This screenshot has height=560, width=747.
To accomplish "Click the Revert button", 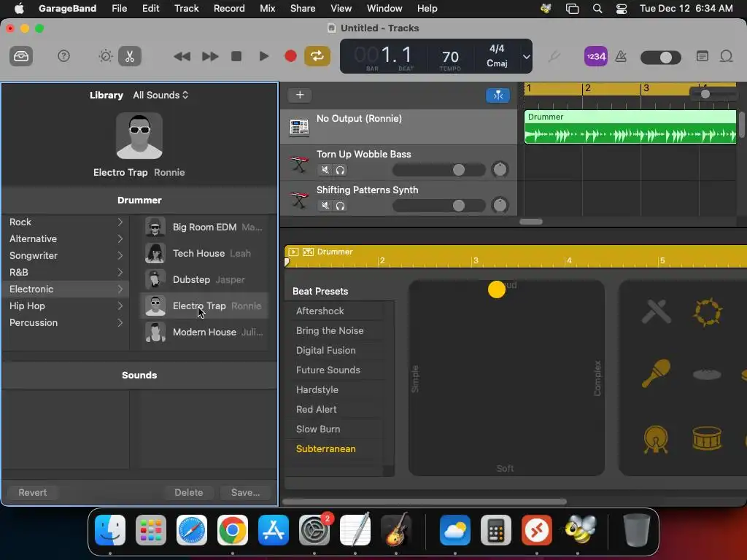I will pos(32,492).
